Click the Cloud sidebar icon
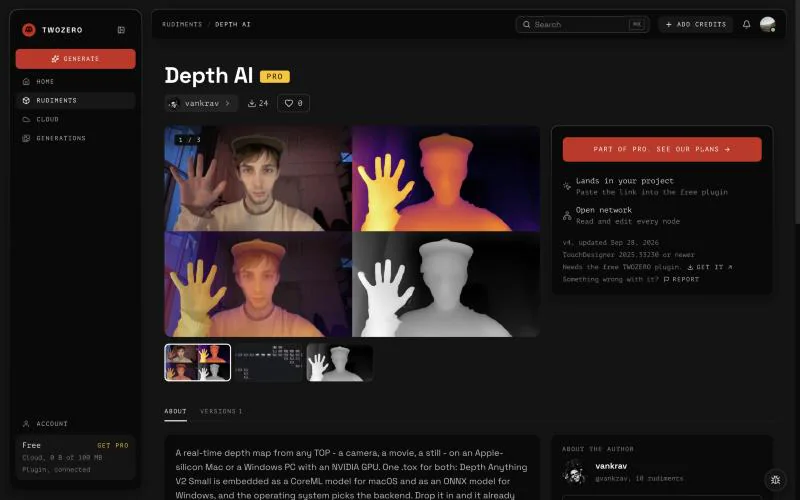The image size is (800, 500). [26, 119]
